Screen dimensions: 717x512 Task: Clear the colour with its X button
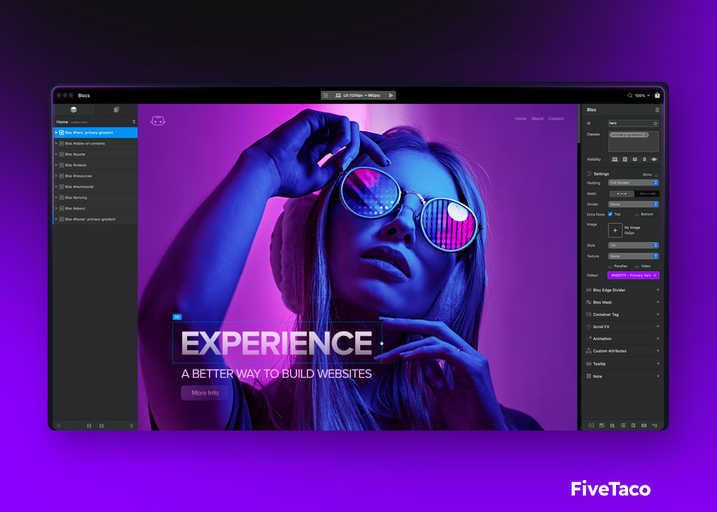coord(655,275)
